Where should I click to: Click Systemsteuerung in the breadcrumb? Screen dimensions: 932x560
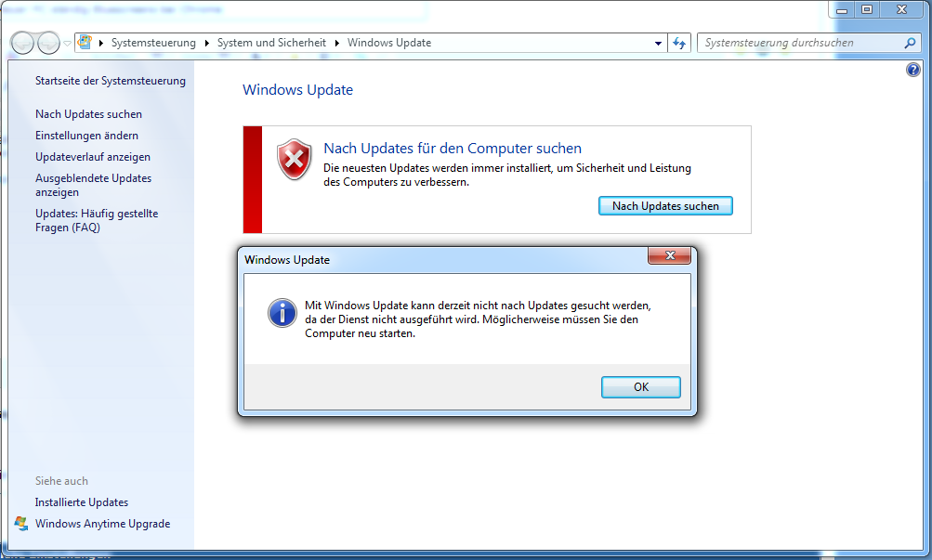pos(153,43)
